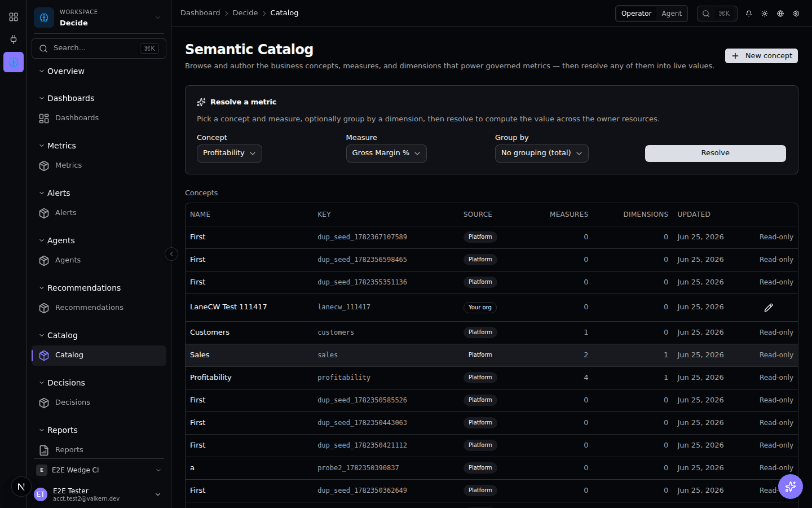This screenshot has width=812, height=508.
Task: Focus the sidebar Search field
Action: pos(99,49)
